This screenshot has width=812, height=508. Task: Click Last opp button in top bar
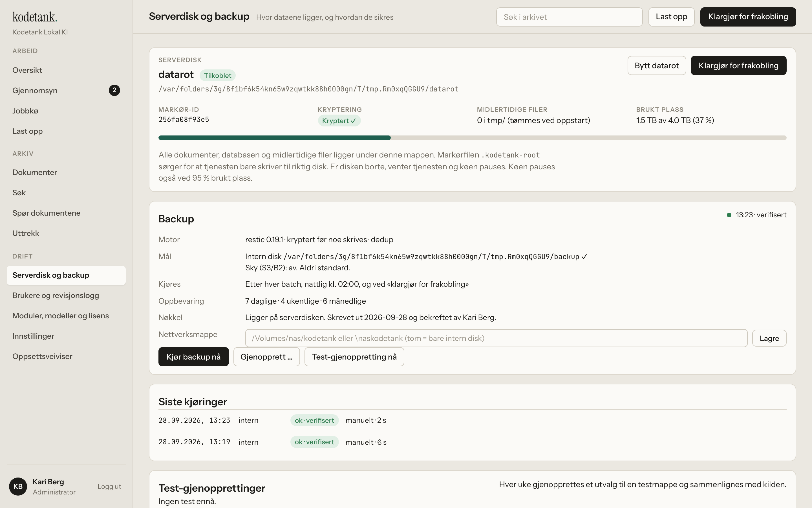tap(671, 17)
